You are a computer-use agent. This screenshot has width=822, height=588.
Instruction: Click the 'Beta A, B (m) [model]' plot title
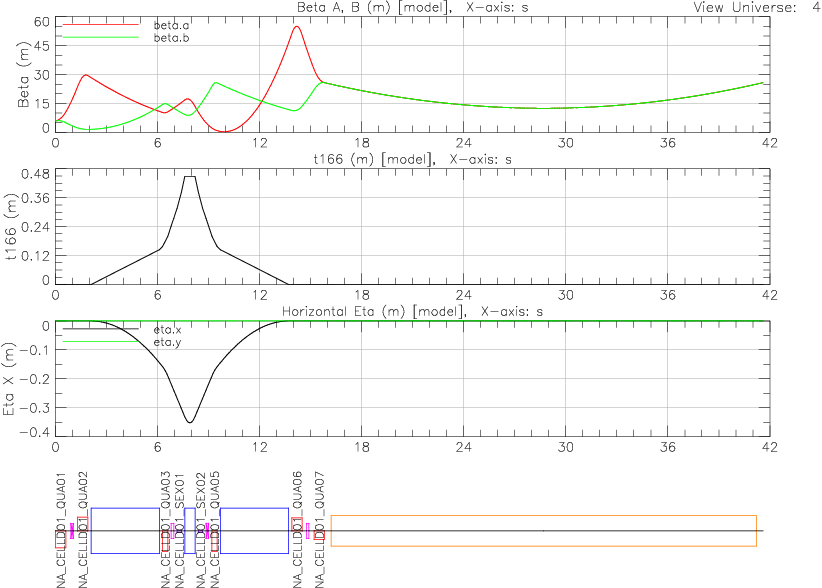374,7
